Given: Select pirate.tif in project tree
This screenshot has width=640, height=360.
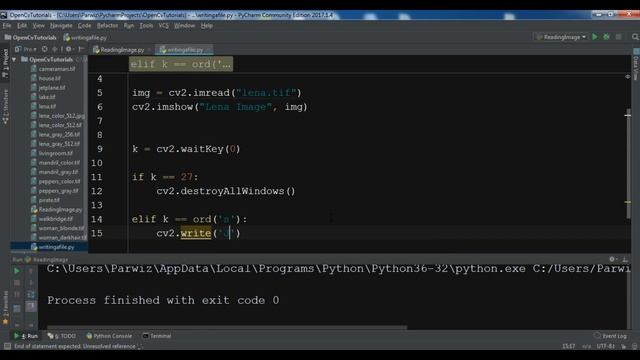Looking at the screenshot, I should tap(49, 200).
